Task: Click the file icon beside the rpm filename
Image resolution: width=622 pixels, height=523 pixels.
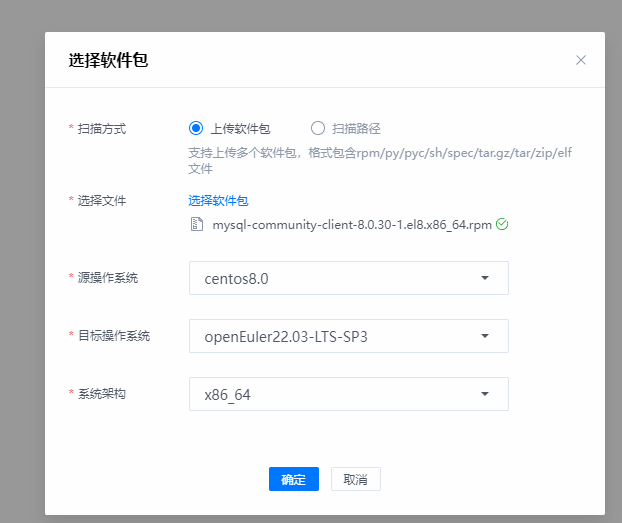Action: coord(197,225)
